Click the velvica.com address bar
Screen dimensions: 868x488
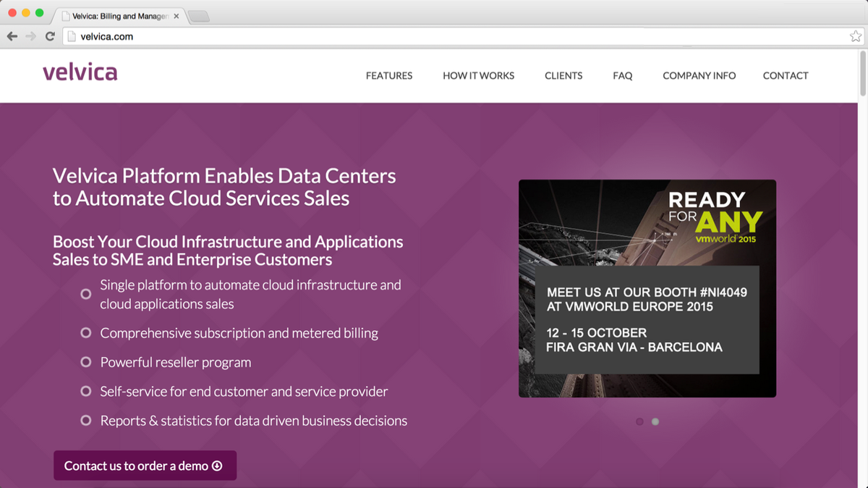click(463, 36)
